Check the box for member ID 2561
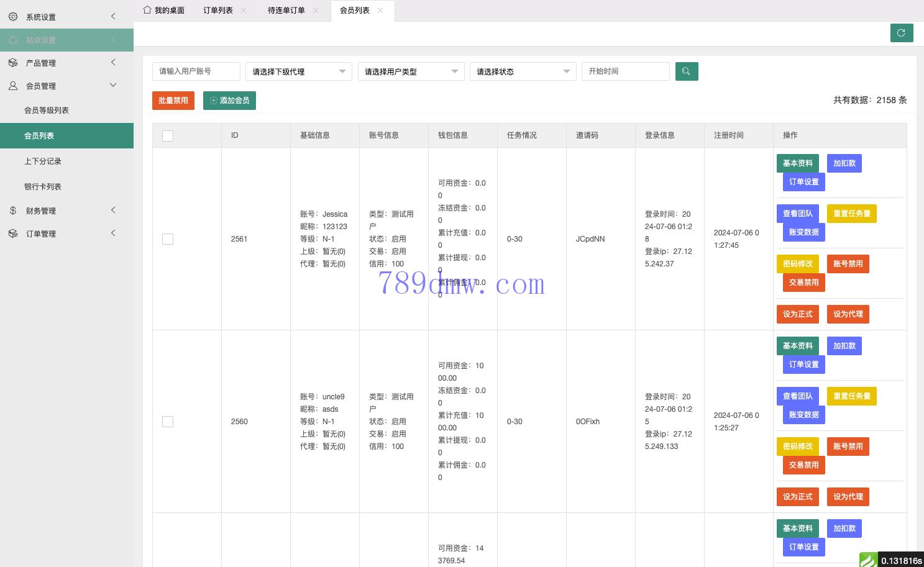924x567 pixels. point(168,239)
